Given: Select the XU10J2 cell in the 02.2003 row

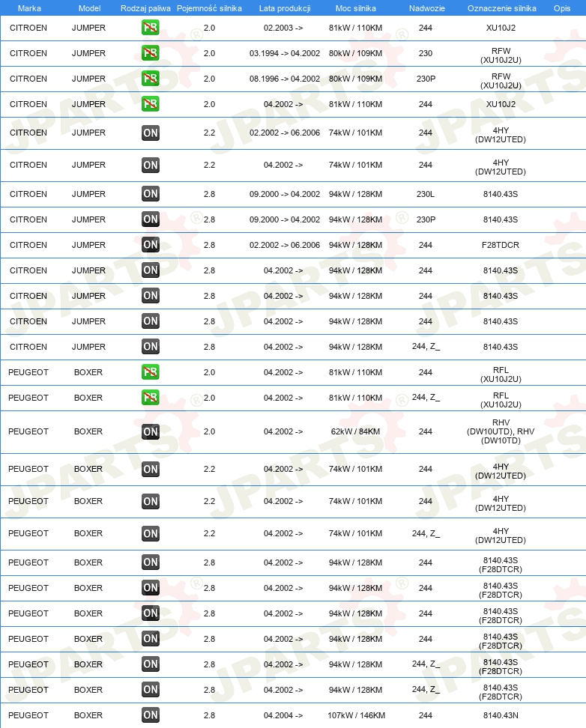Looking at the screenshot, I should click(501, 28).
